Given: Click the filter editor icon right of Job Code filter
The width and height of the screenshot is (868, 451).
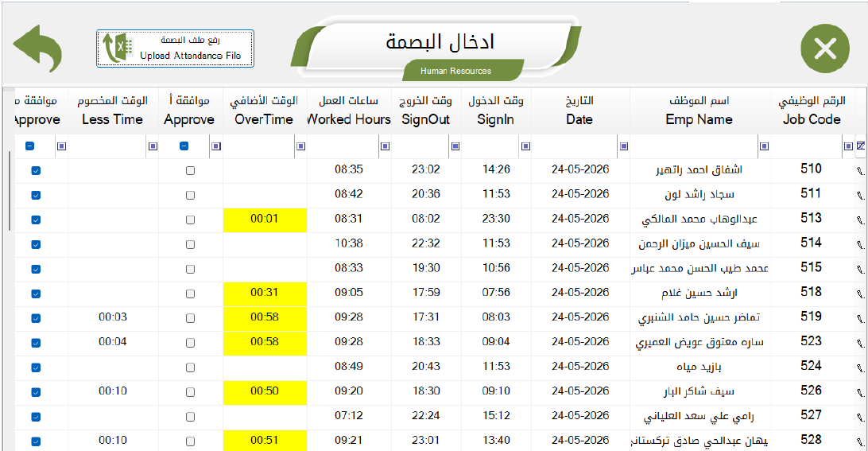Looking at the screenshot, I should (x=861, y=146).
